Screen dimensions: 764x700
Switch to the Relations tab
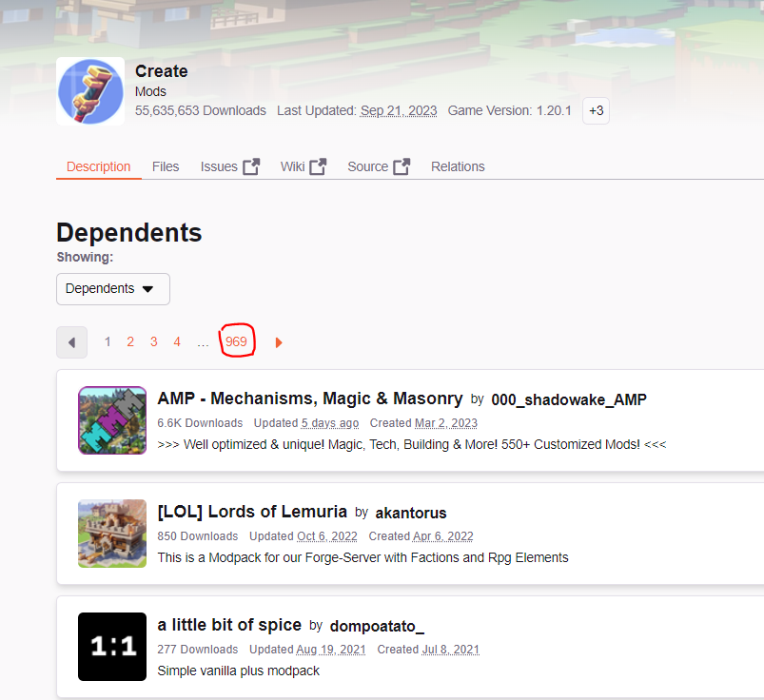458,166
